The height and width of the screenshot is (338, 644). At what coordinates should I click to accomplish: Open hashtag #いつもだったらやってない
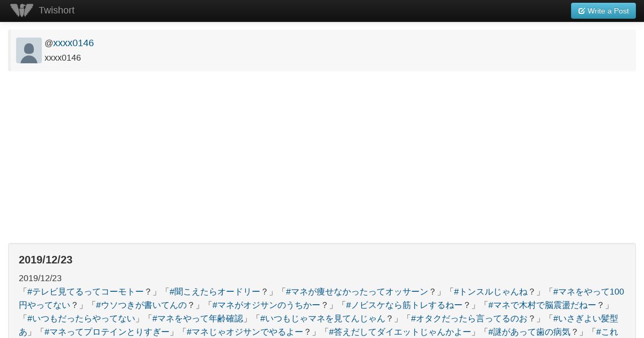[82, 319]
